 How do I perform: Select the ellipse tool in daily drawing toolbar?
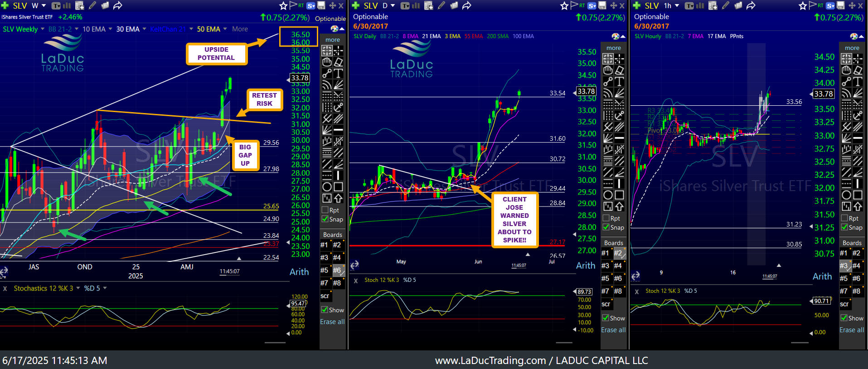point(608,195)
